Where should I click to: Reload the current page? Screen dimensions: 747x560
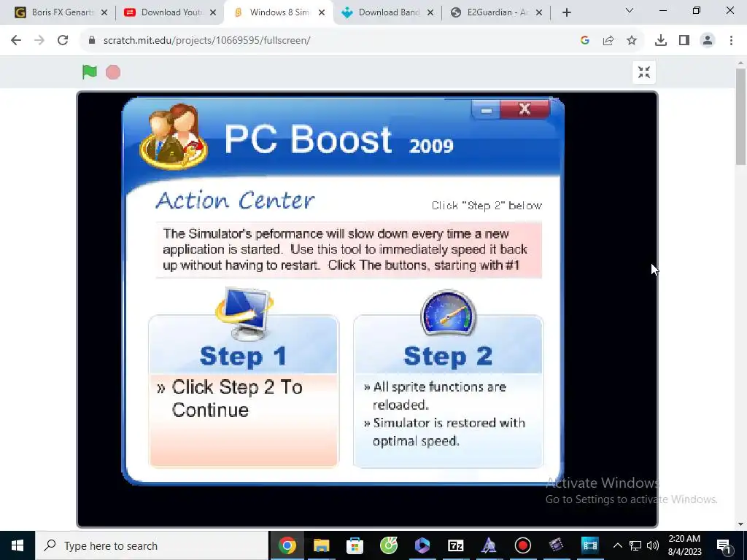[63, 41]
